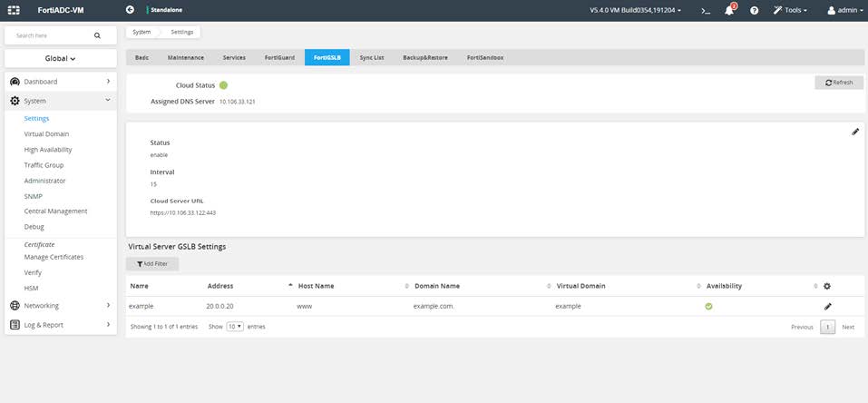Switch to the Backup&Restore tab
Viewport: 868px width, 403px height.
pyautogui.click(x=425, y=58)
